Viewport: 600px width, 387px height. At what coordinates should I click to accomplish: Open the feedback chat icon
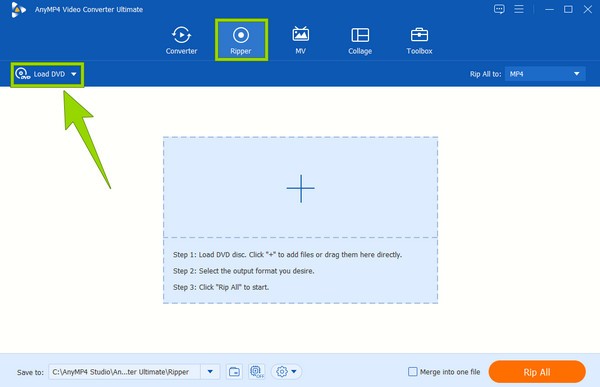[499, 9]
